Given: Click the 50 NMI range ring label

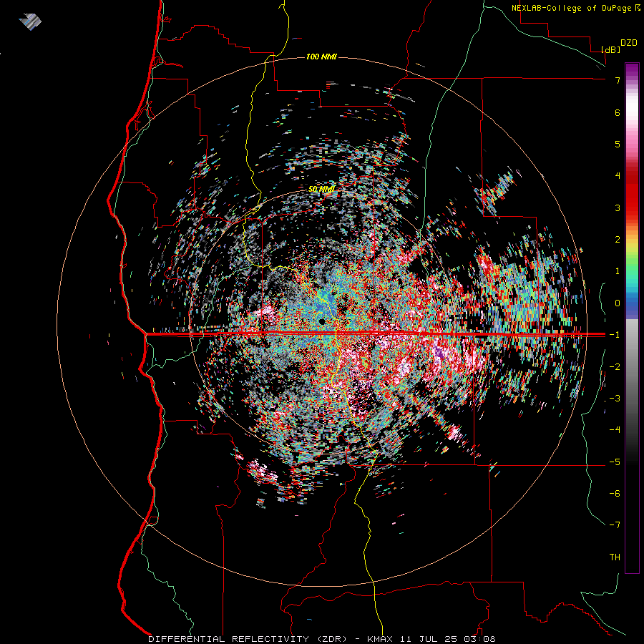Looking at the screenshot, I should 321,189.
